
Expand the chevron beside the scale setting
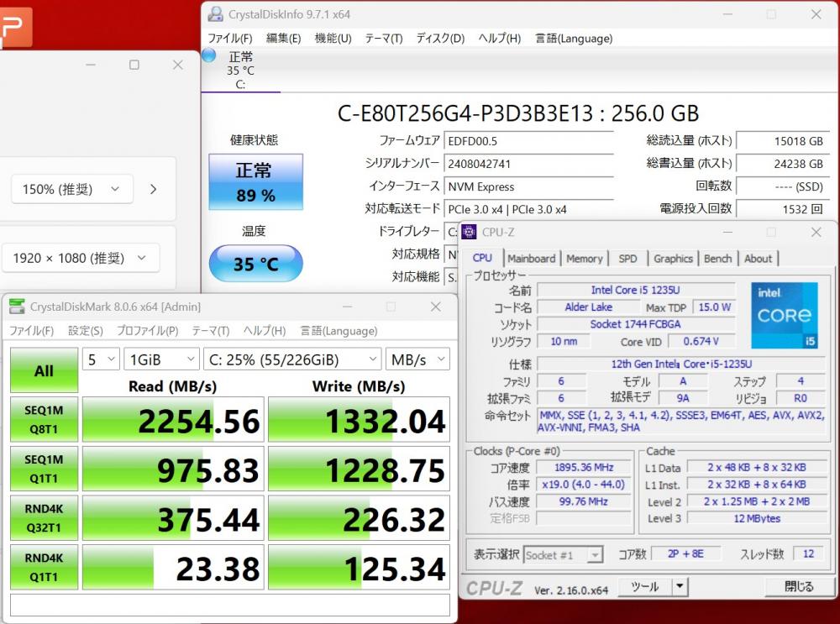[153, 189]
